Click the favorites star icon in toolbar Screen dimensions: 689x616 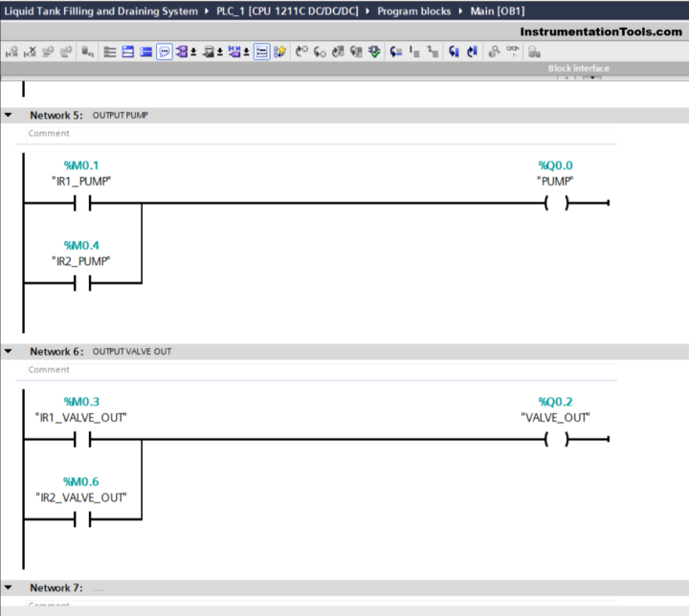(x=280, y=52)
